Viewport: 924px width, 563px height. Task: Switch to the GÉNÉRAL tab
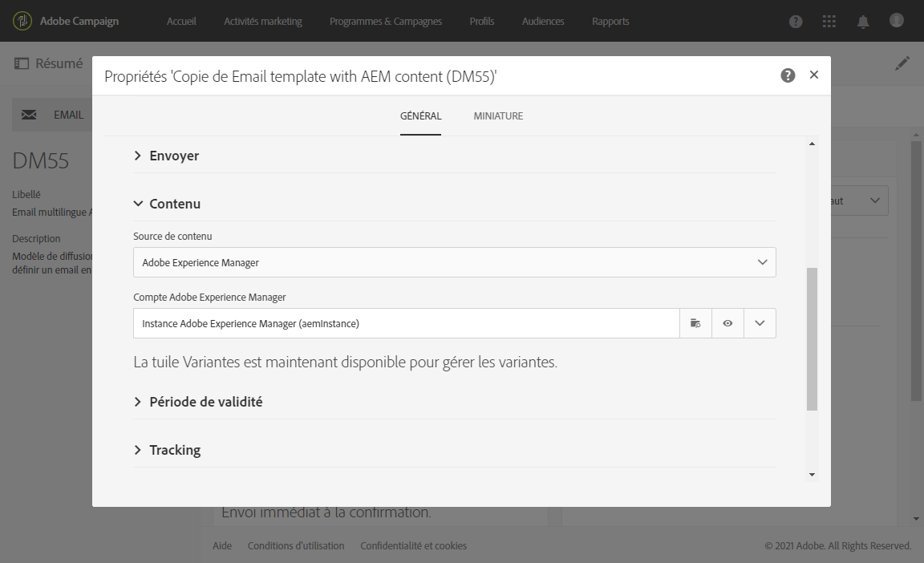point(421,116)
